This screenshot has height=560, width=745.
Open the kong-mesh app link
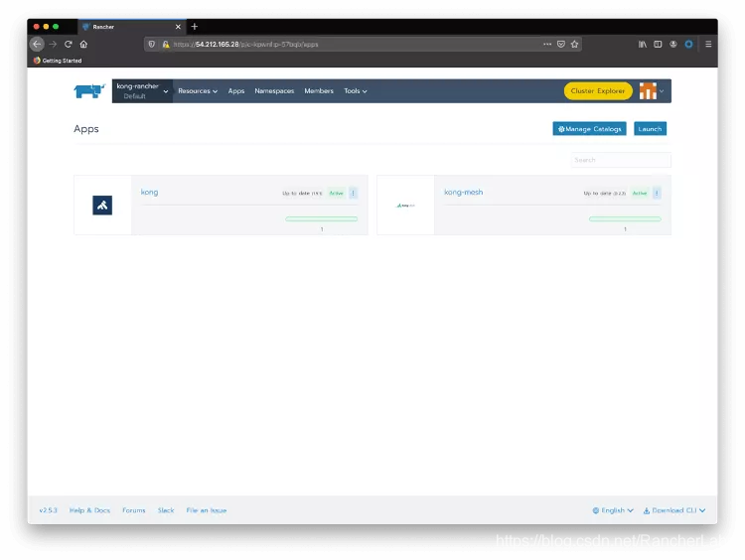click(x=463, y=192)
